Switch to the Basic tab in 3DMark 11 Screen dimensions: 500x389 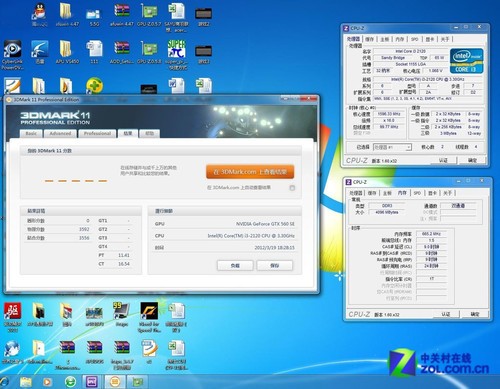click(x=31, y=133)
